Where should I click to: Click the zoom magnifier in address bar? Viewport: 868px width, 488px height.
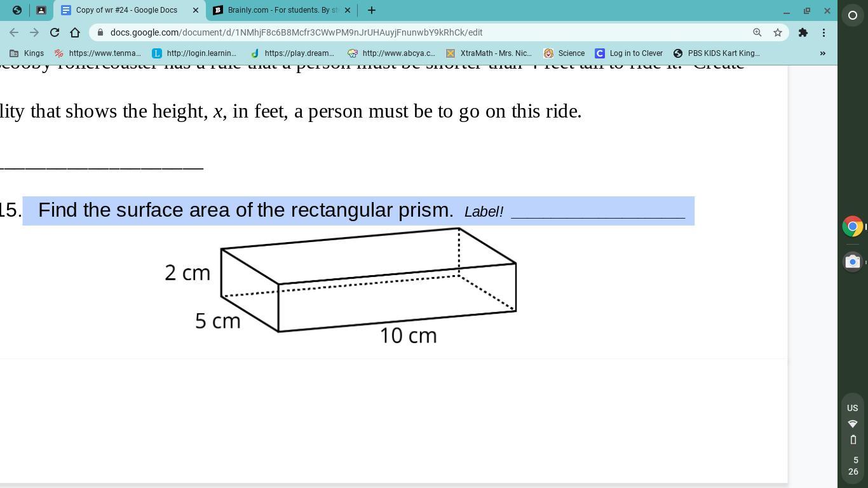click(x=757, y=32)
